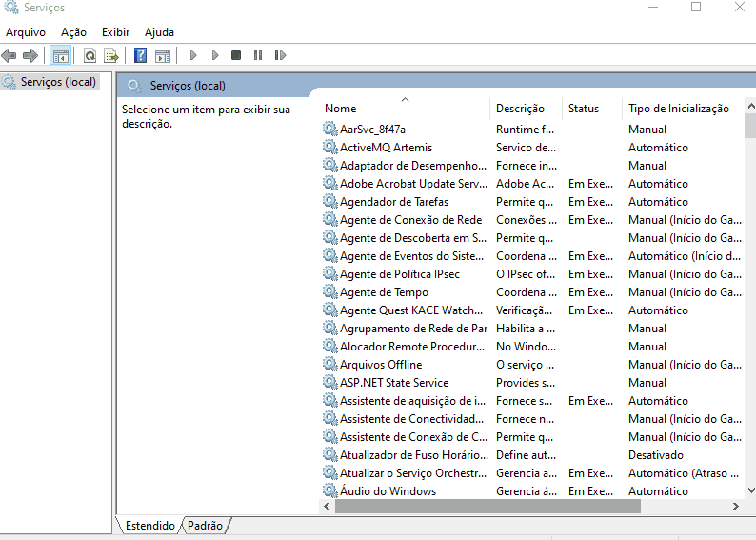Click the Alocador Remote Procedure gear icon
This screenshot has width=756, height=540.
pos(329,346)
